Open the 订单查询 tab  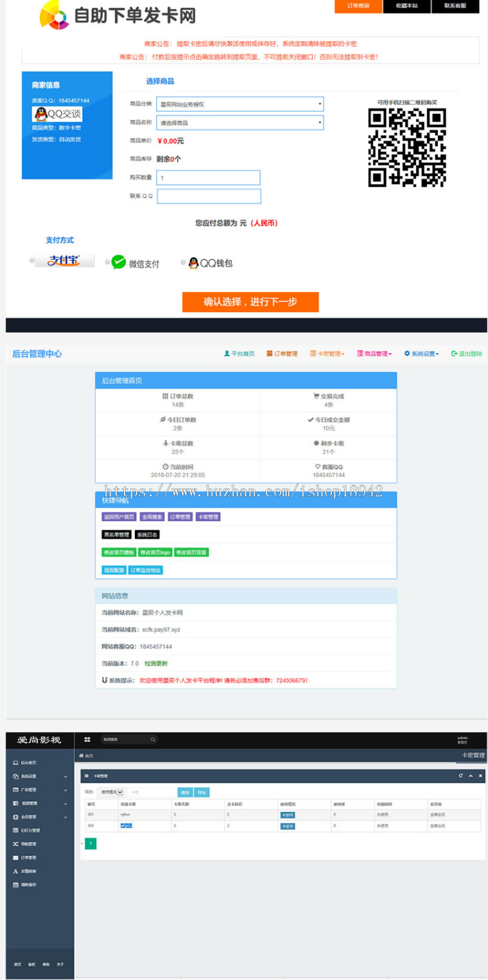click(x=359, y=6)
